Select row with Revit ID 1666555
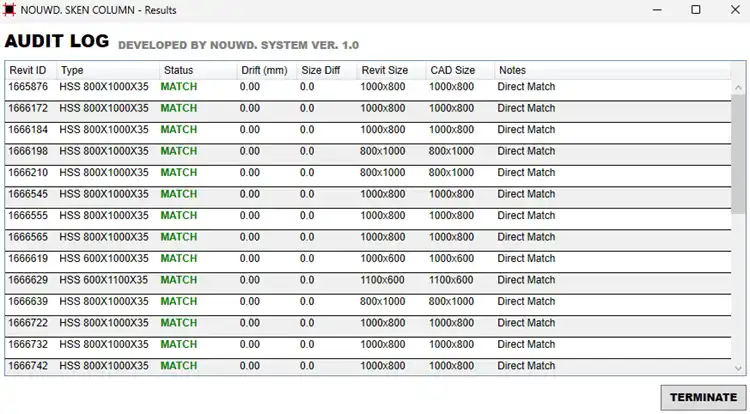The image size is (750, 414). click(x=368, y=218)
